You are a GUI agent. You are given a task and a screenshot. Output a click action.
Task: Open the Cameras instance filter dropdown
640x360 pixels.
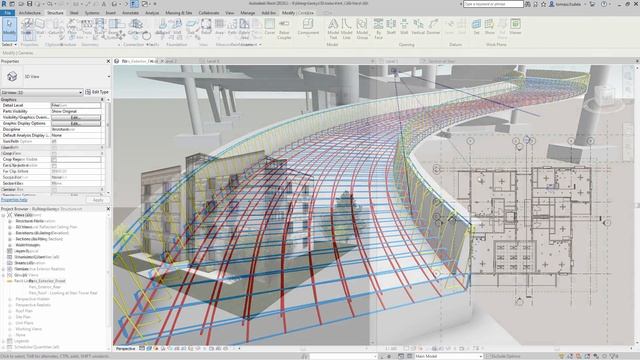click(80, 93)
